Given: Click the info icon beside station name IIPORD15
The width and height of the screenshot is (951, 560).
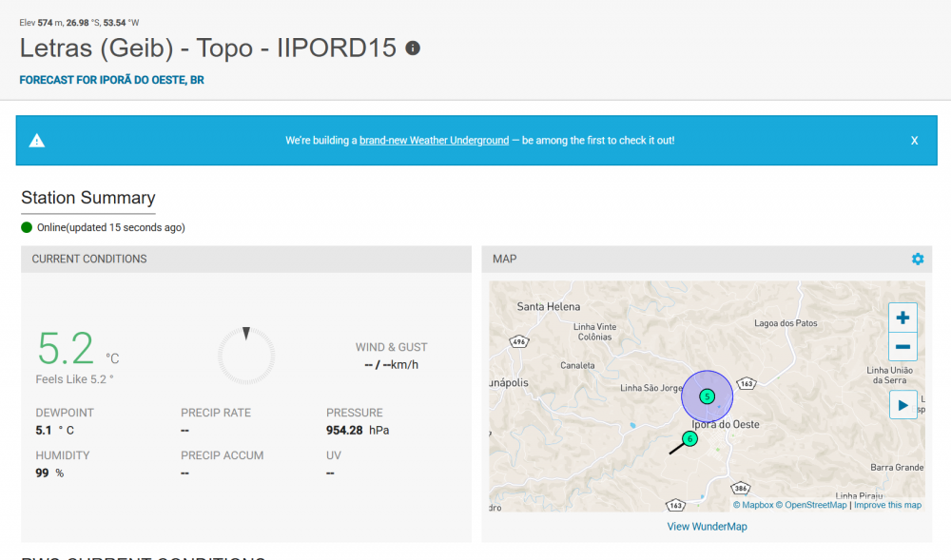Looking at the screenshot, I should coord(413,48).
